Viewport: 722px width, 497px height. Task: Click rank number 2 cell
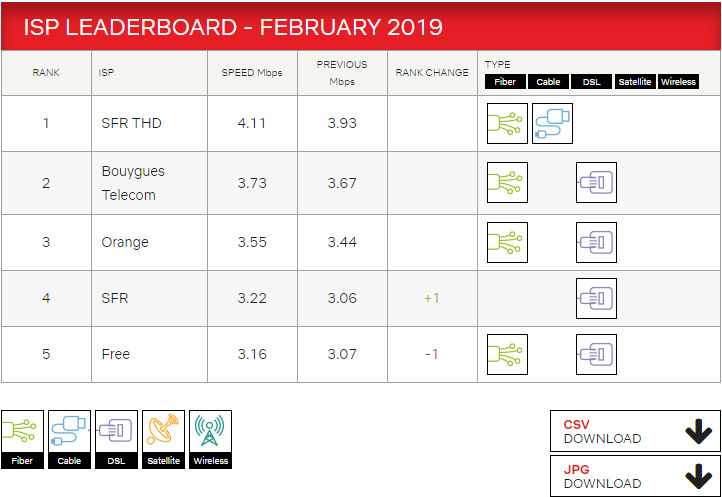click(x=46, y=183)
